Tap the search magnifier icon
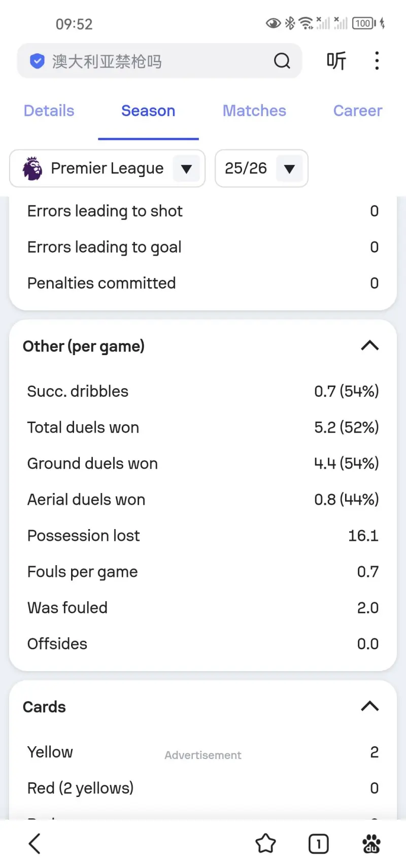Image resolution: width=406 pixels, height=868 pixels. (282, 61)
